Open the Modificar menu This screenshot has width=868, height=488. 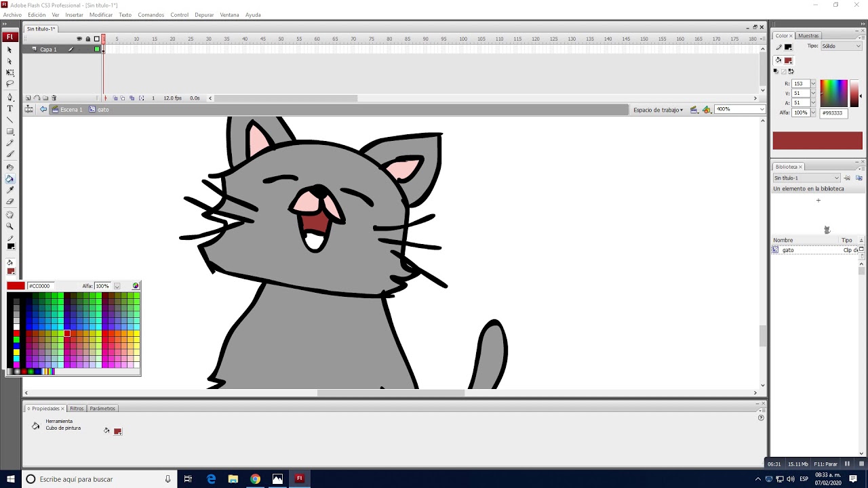[x=101, y=15]
